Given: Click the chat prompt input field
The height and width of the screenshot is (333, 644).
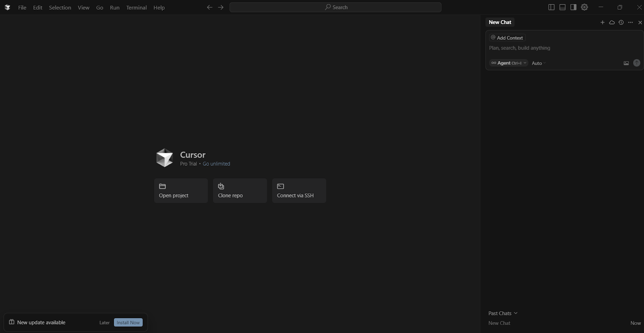Looking at the screenshot, I should [555, 48].
